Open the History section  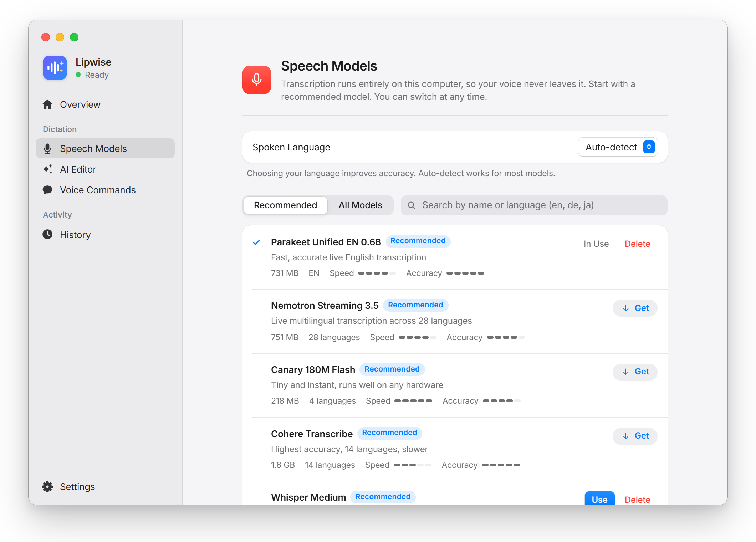click(x=105, y=235)
